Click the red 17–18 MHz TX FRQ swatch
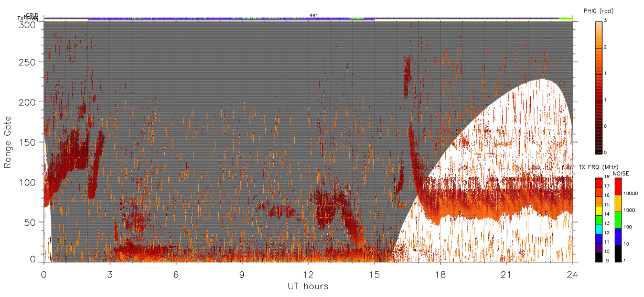 599,183
